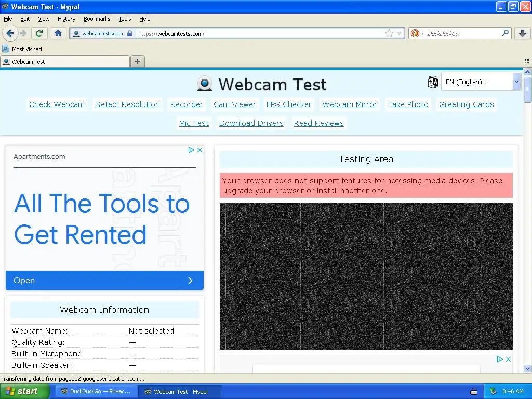532x399 pixels.
Task: Click the Take Photo link
Action: [x=408, y=104]
